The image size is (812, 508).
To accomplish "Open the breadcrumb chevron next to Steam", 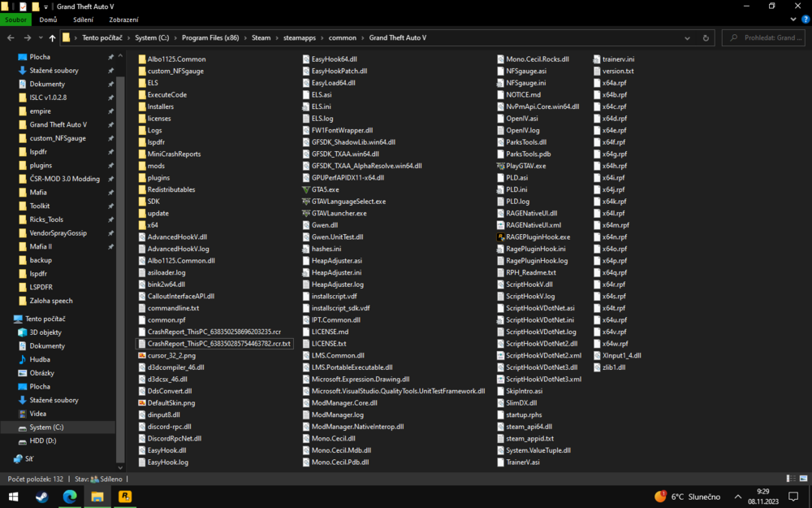I will 277,37.
